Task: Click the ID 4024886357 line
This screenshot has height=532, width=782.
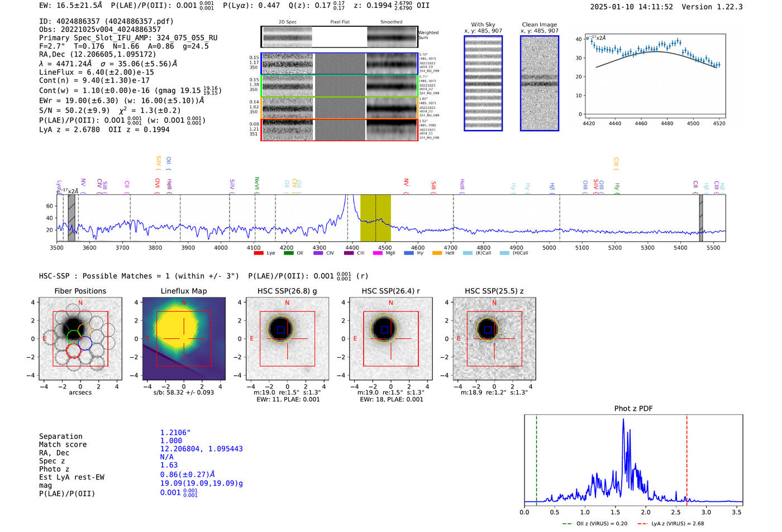Action: coord(106,21)
